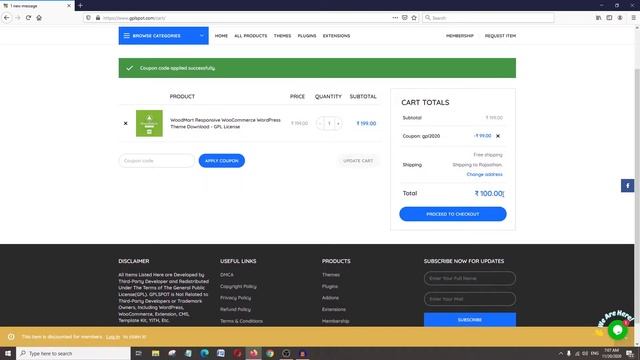This screenshot has height=360, width=640.
Task: Open footer Themes product link
Action: (331, 275)
